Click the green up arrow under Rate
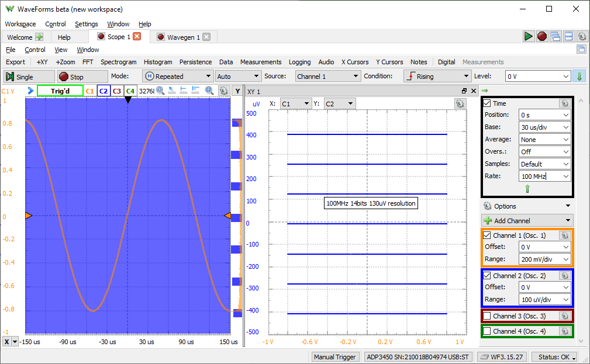This screenshot has height=364, width=590. click(x=527, y=189)
